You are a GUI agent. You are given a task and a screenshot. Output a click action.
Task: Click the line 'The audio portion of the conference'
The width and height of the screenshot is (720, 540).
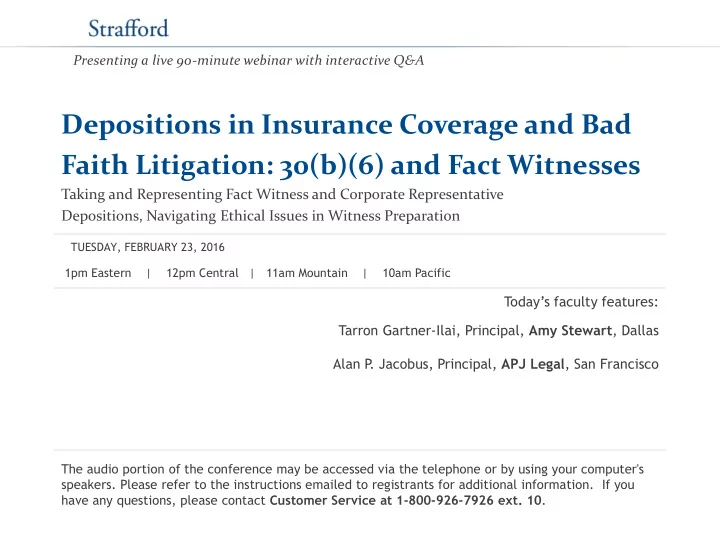(352, 469)
